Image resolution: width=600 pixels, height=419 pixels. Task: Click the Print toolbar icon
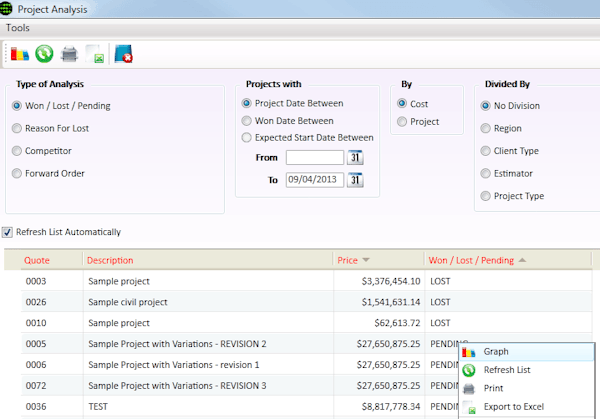70,54
